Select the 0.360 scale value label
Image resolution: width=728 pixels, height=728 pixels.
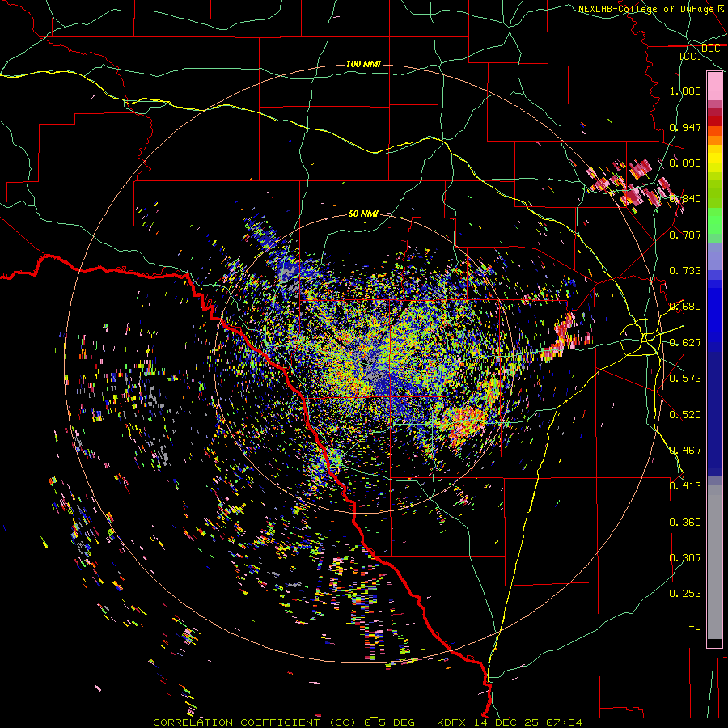click(685, 523)
